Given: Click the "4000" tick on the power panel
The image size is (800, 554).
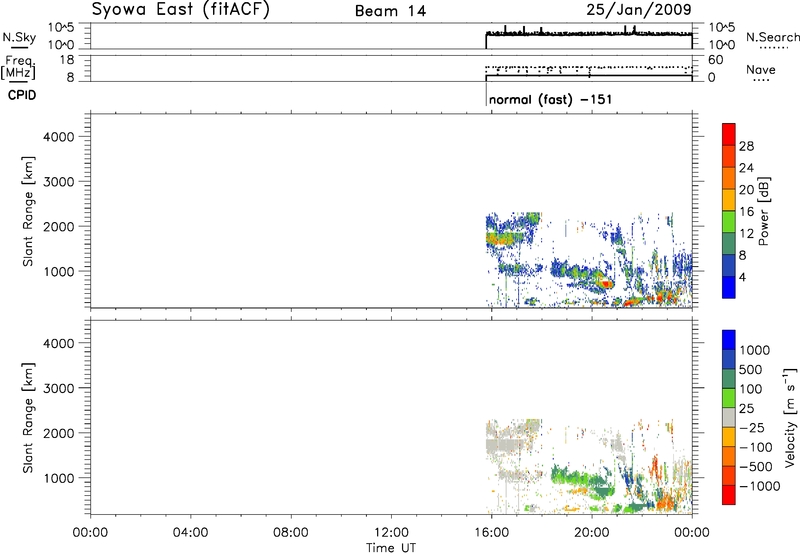Looking at the screenshot, I should pyautogui.click(x=59, y=137).
